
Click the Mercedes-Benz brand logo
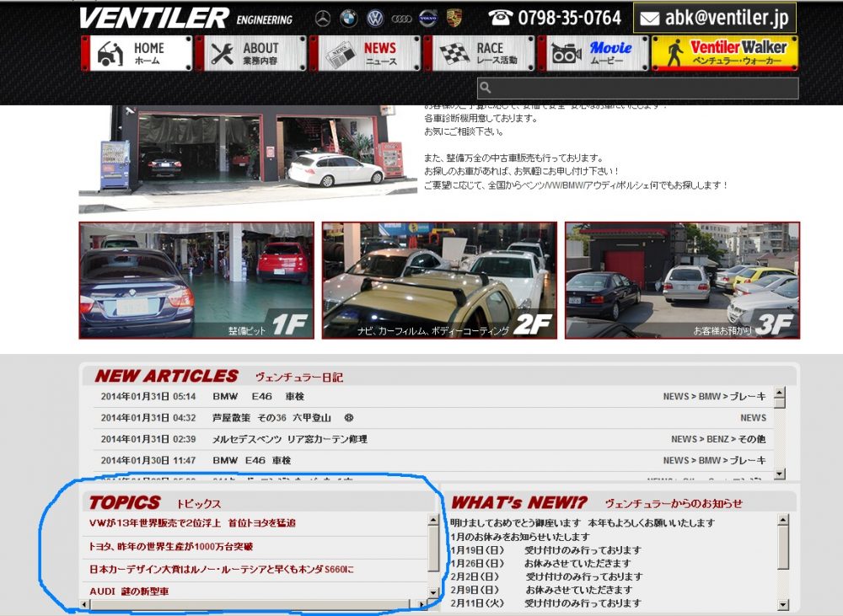coord(323,19)
